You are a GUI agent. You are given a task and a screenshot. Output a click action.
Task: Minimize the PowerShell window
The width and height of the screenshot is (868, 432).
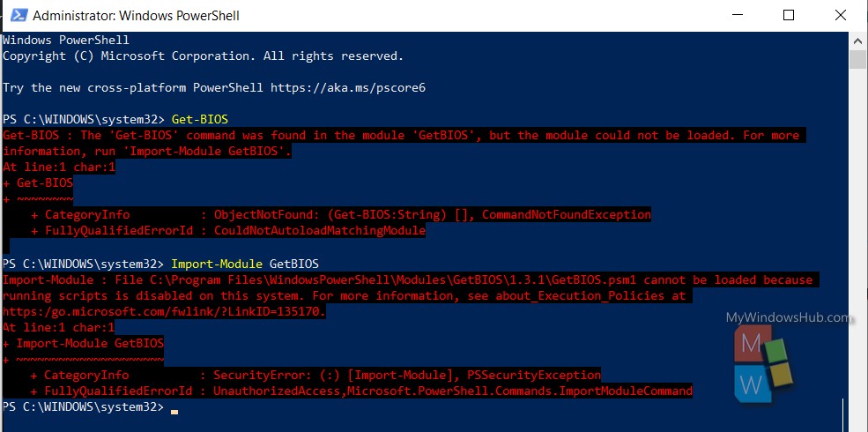tap(738, 16)
